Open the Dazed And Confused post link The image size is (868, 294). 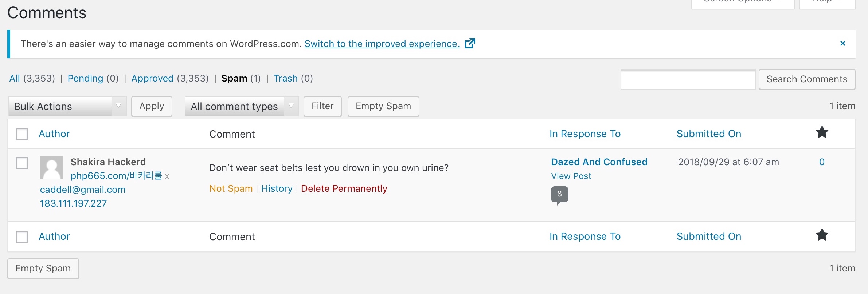pyautogui.click(x=599, y=162)
